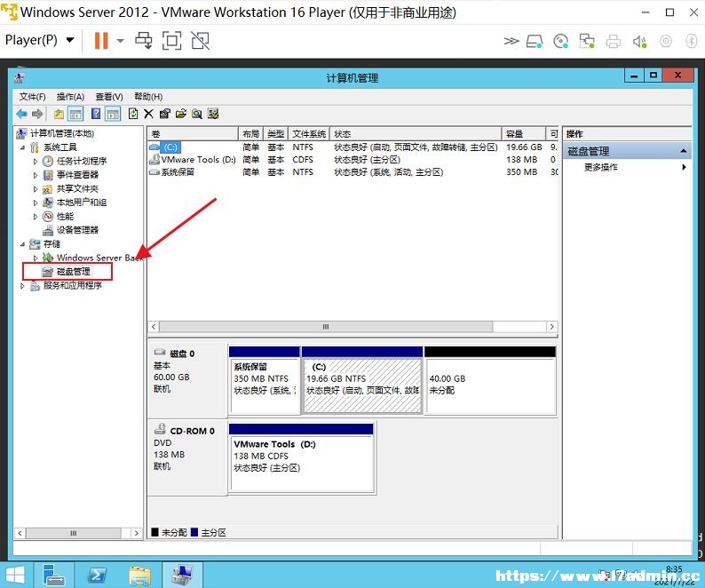Open the 查看(V) menu
Screen dimensions: 705x588
(x=109, y=97)
